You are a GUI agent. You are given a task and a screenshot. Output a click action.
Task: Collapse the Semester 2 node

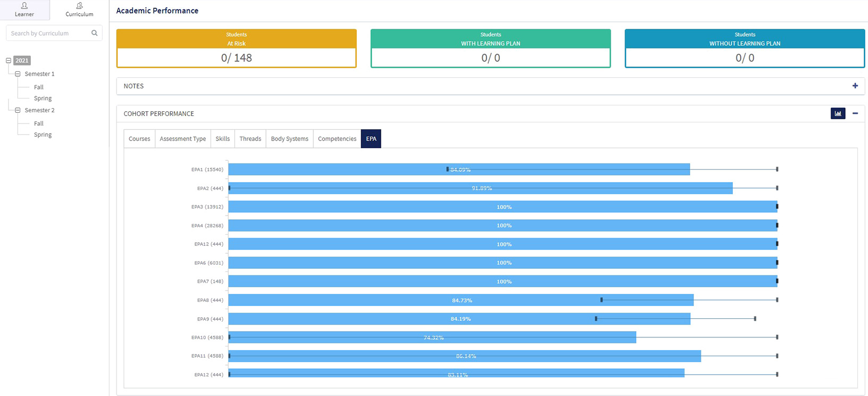[18, 110]
